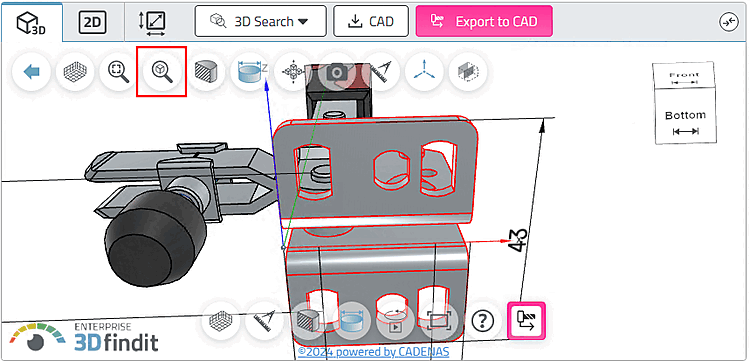This screenshot has width=750, height=361.
Task: Click the zoom all magnifier icon
Action: coord(118,72)
